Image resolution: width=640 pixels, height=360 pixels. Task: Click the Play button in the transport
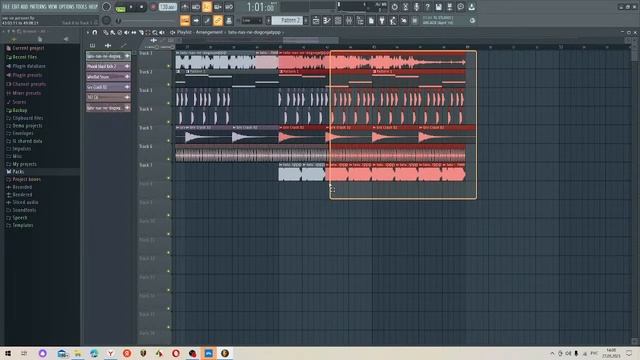click(x=131, y=7)
